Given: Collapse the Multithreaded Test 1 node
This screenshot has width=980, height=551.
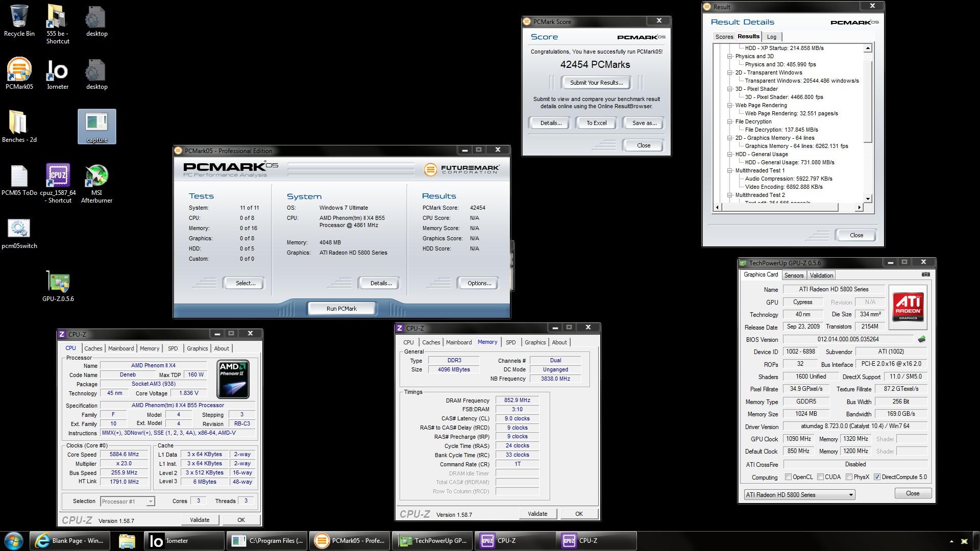Looking at the screenshot, I should click(730, 170).
